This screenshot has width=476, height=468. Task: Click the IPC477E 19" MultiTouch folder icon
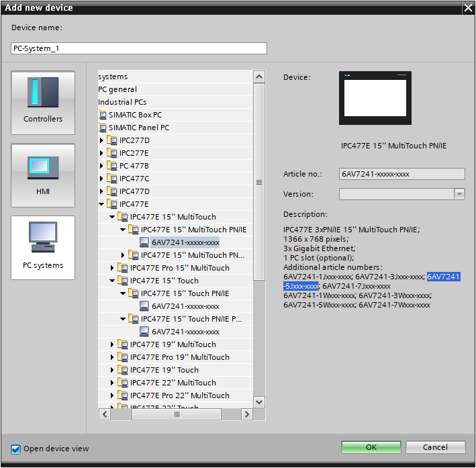point(123,344)
